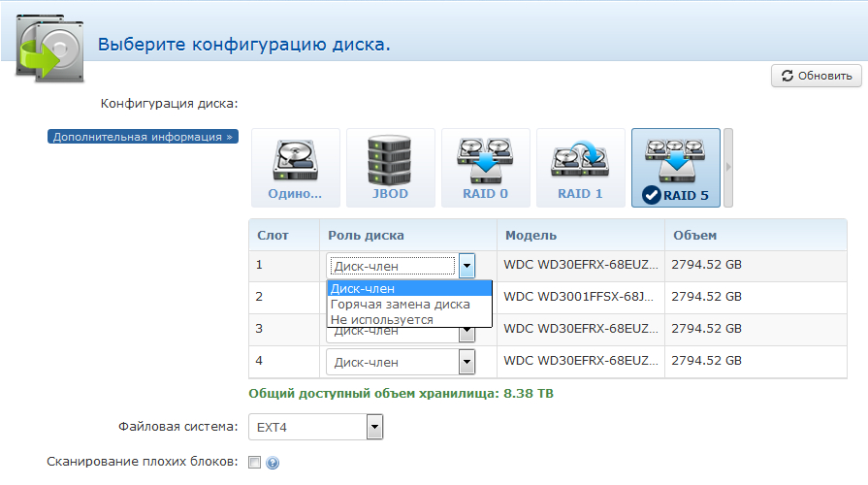Expand disk role dropdown for slot 3
This screenshot has width=868, height=485.
pyautogui.click(x=466, y=333)
